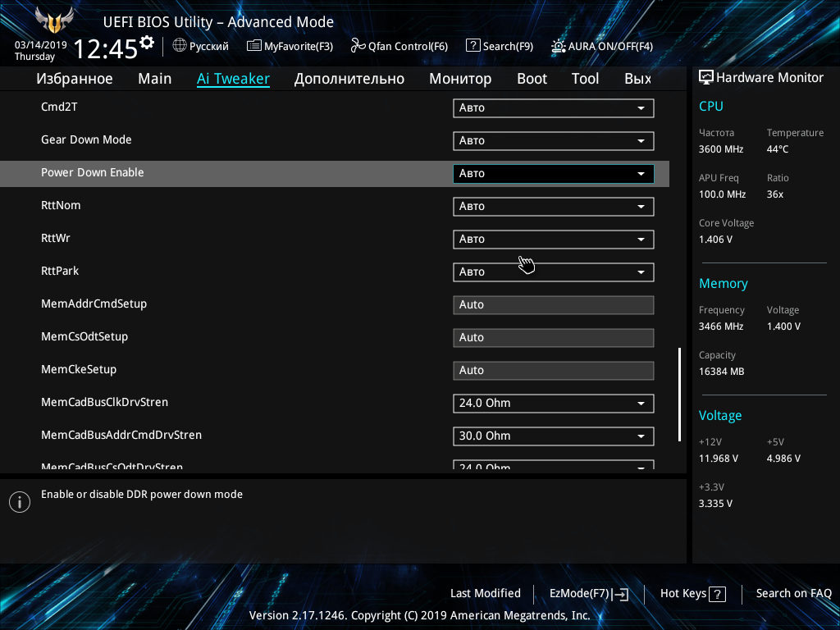Click the 12:45 clock display

point(106,49)
